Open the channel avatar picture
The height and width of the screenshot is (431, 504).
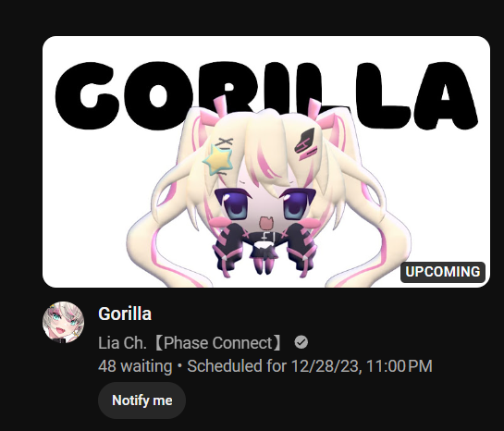[63, 323]
